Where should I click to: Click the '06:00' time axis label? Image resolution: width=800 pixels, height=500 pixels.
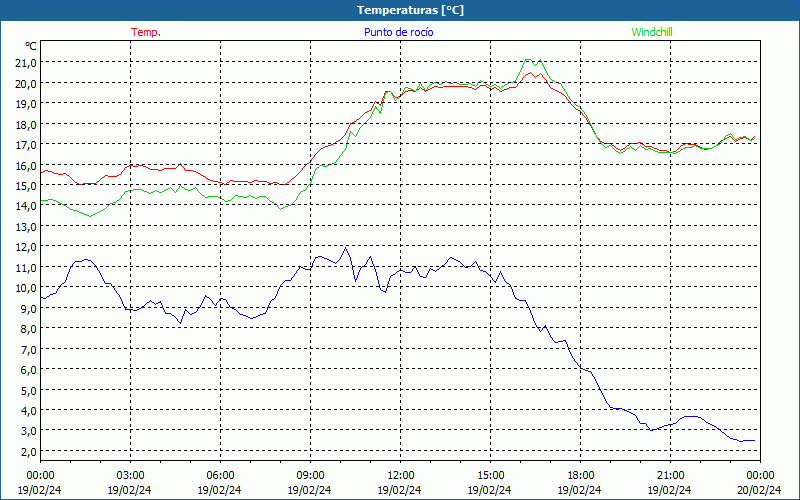tap(220, 476)
